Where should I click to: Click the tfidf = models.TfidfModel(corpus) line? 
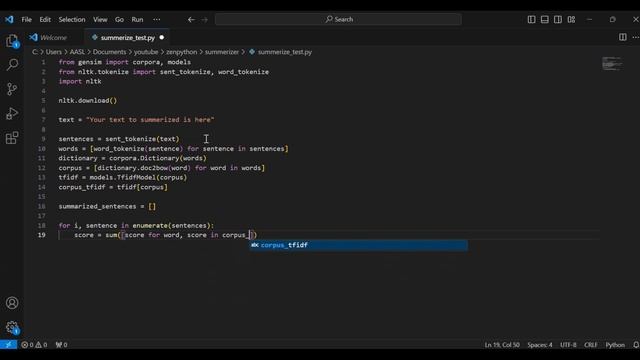tap(122, 177)
